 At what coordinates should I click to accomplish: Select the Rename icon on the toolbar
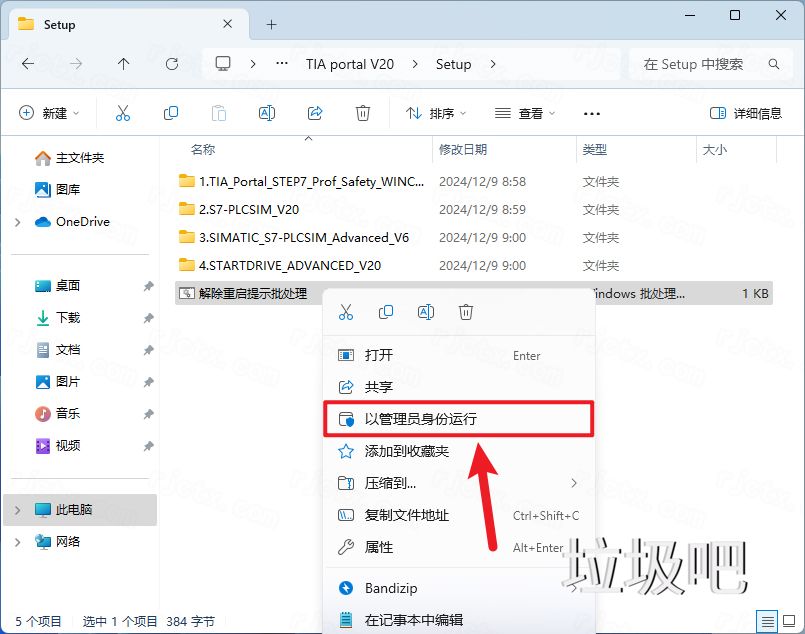(x=266, y=112)
